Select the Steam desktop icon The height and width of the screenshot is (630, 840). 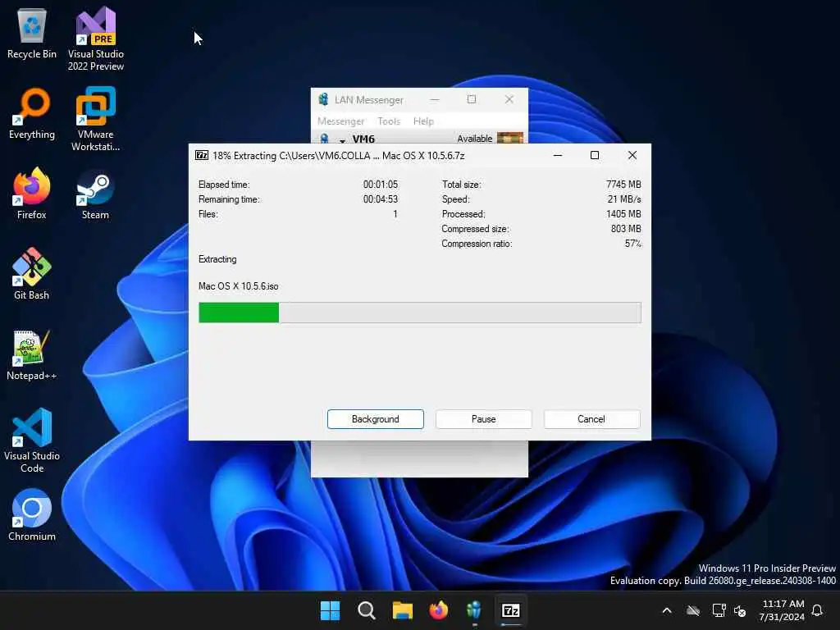tap(95, 194)
